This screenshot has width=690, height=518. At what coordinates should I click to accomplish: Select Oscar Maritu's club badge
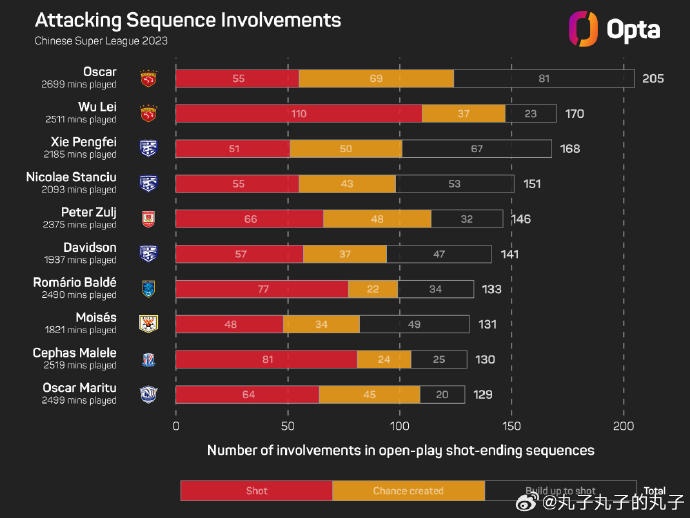[148, 394]
